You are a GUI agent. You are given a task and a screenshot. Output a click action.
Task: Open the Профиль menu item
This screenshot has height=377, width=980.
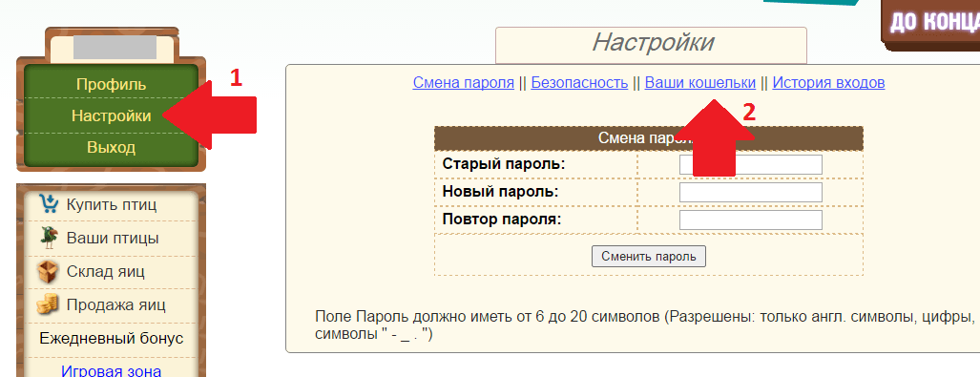pos(112,84)
